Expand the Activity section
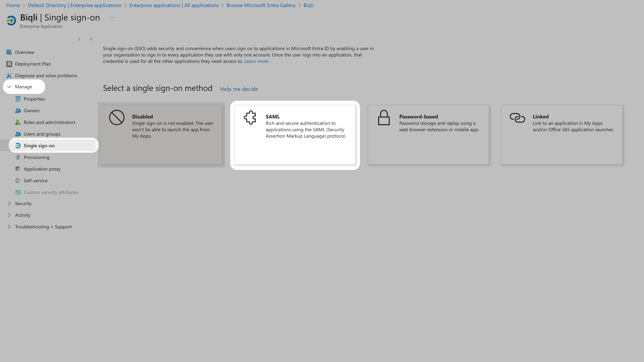This screenshot has height=362, width=644. [9, 215]
